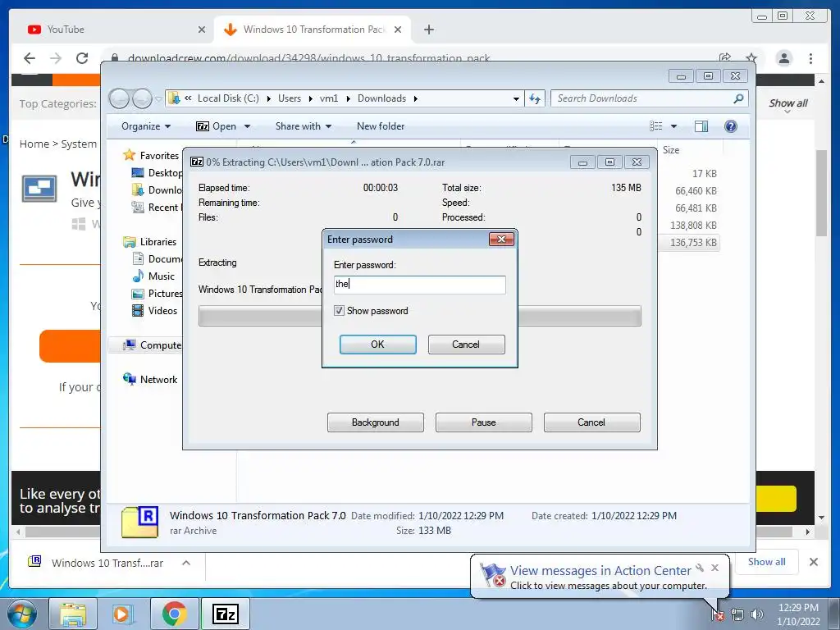Image resolution: width=840 pixels, height=630 pixels.
Task: Share this page icon in Chrome
Action: point(725,57)
